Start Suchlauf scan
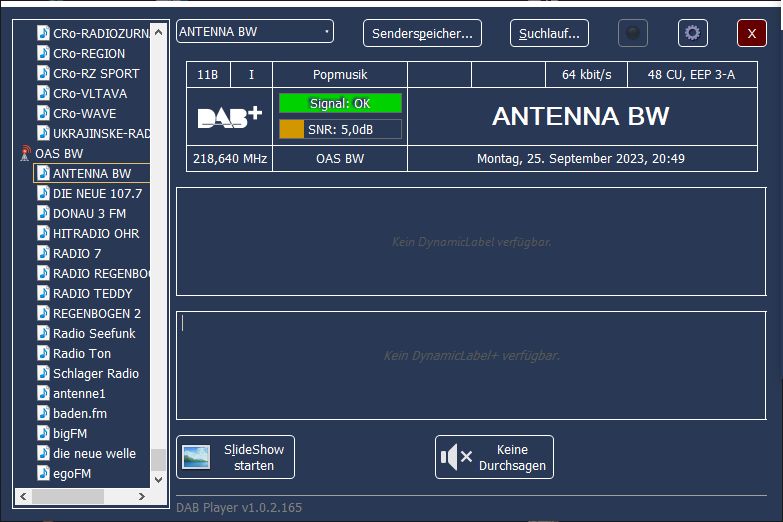This screenshot has height=522, width=783. (549, 33)
